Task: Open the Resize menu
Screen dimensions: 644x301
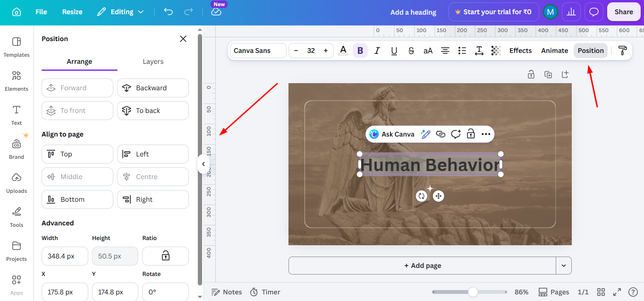Action: click(72, 12)
